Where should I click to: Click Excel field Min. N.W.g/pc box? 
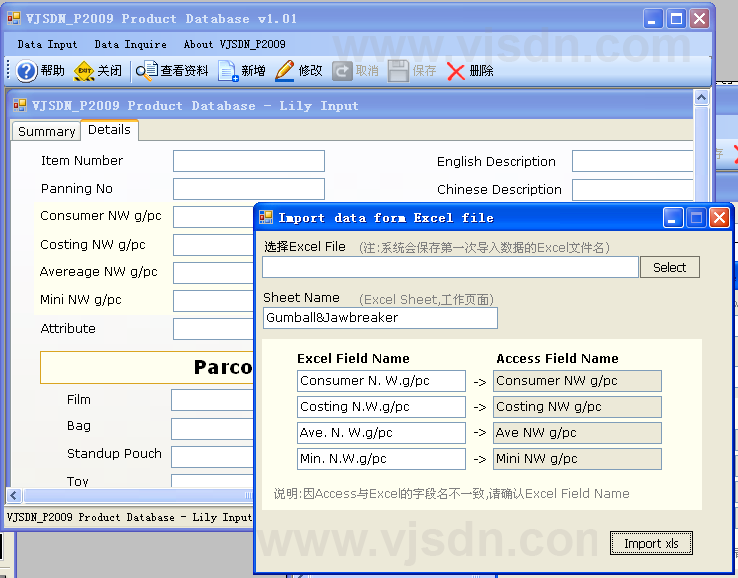pos(381,458)
